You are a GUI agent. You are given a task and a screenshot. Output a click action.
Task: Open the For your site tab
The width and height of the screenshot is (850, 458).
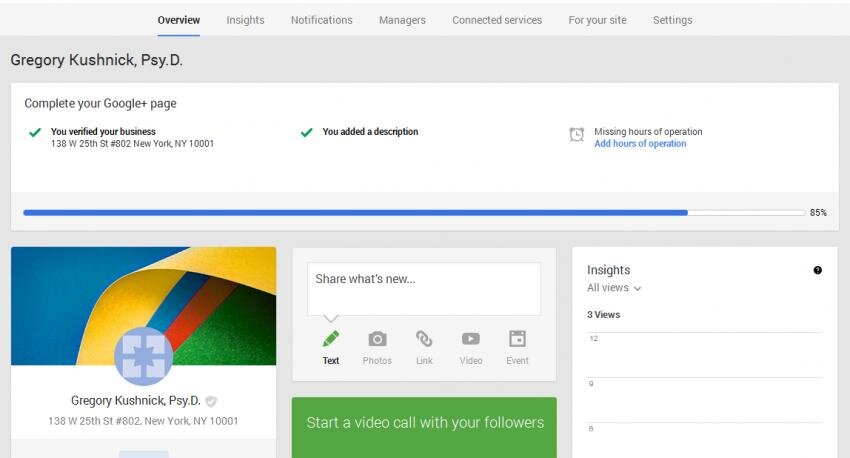pyautogui.click(x=597, y=20)
